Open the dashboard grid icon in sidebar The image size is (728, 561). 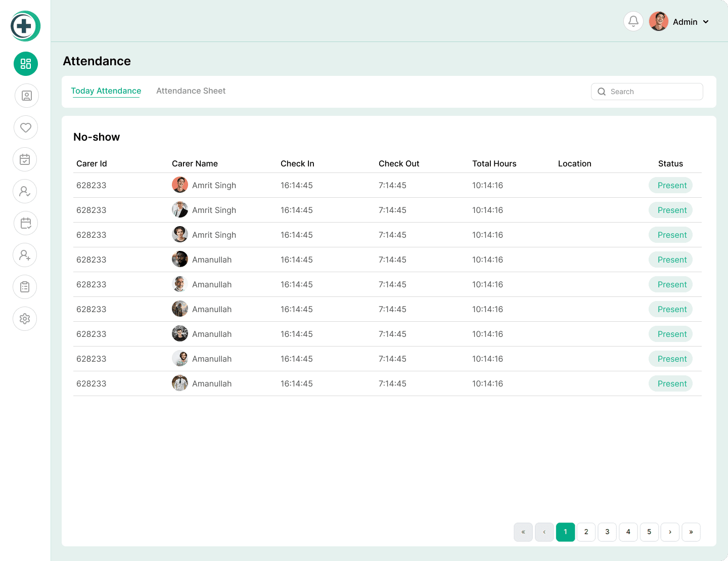pos(26,64)
